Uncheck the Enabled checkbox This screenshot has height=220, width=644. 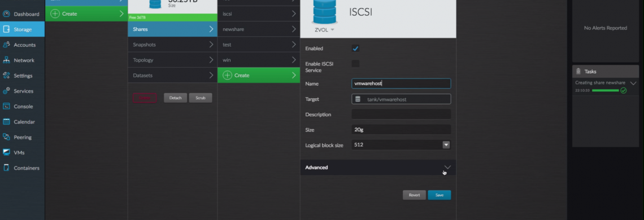coord(356,49)
